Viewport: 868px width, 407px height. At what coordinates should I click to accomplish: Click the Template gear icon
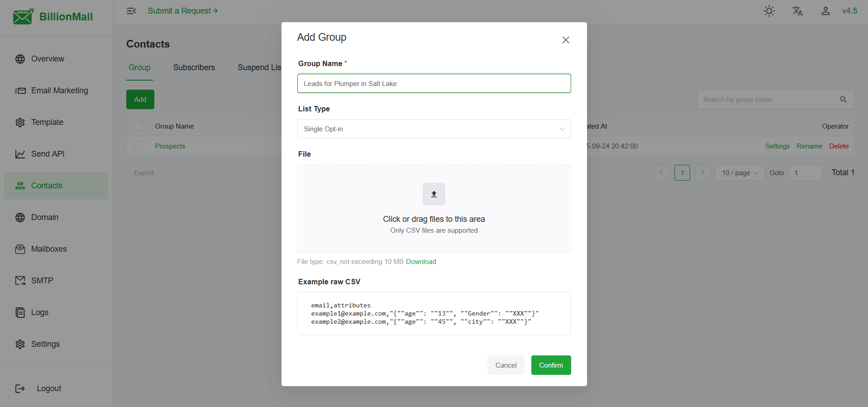pyautogui.click(x=20, y=122)
